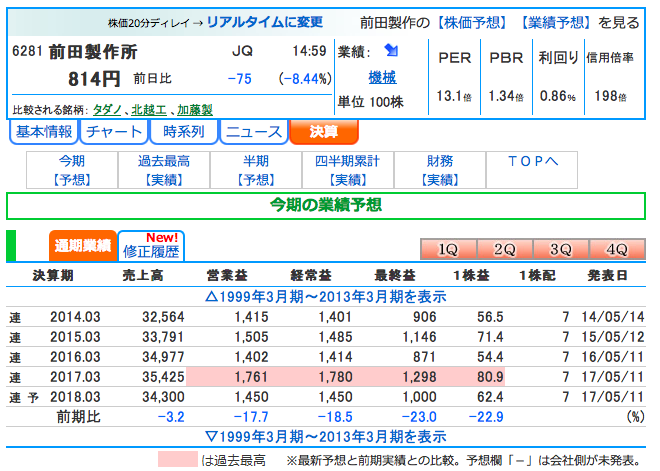This screenshot has width=660, height=471.
Task: Switch to the ニュース tab
Action: point(254,132)
